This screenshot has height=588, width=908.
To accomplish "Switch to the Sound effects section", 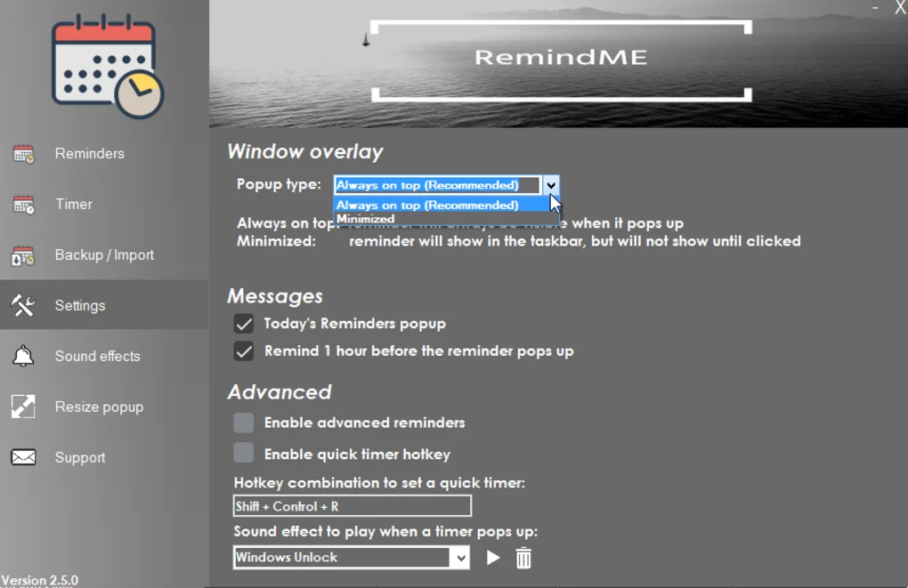I will pos(98,356).
